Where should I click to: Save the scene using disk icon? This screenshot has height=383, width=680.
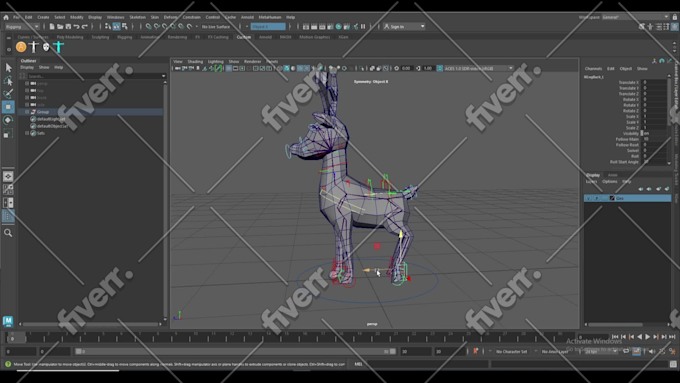[68, 27]
